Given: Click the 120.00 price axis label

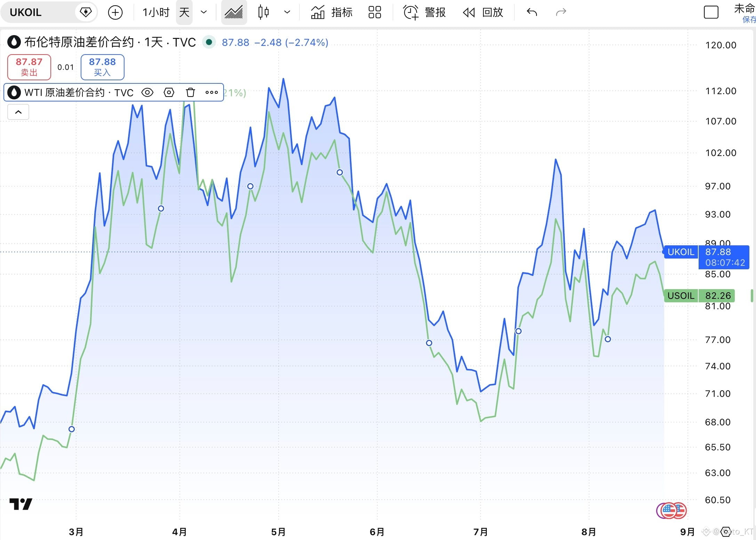Looking at the screenshot, I should (721, 45).
